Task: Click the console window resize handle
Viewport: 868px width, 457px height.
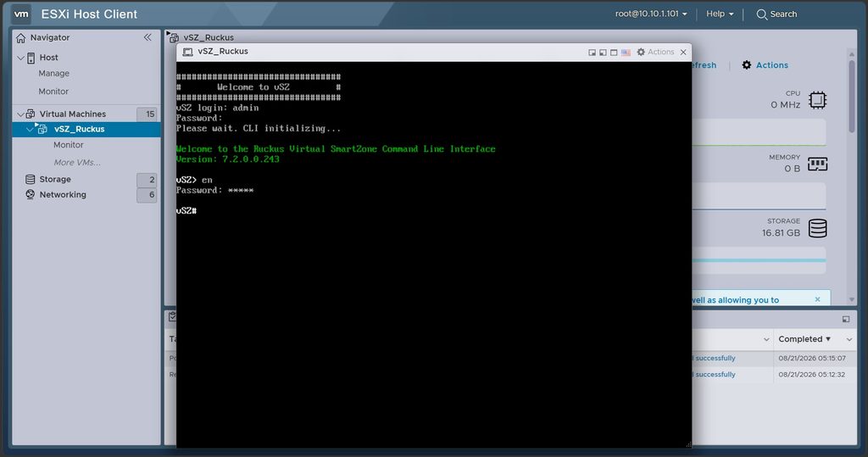Action: [688, 444]
